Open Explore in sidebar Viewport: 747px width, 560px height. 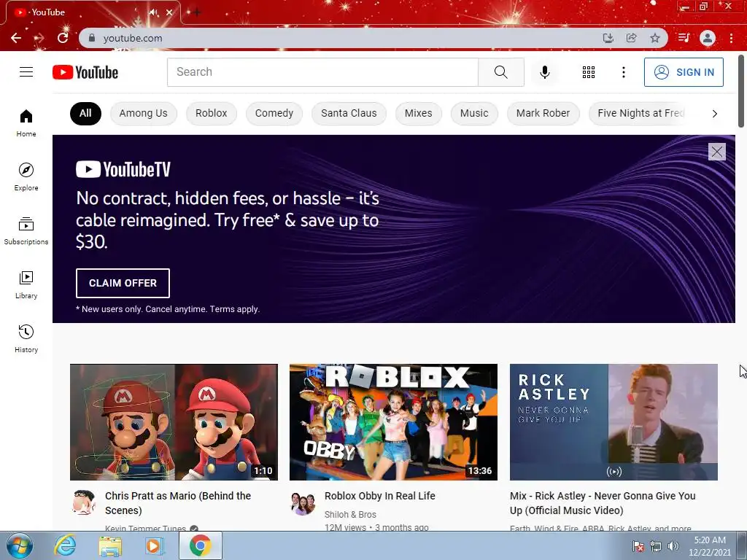pos(26,176)
